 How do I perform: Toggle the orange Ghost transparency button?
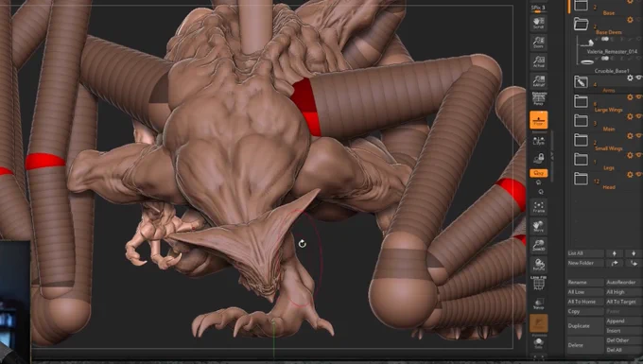pyautogui.click(x=538, y=323)
